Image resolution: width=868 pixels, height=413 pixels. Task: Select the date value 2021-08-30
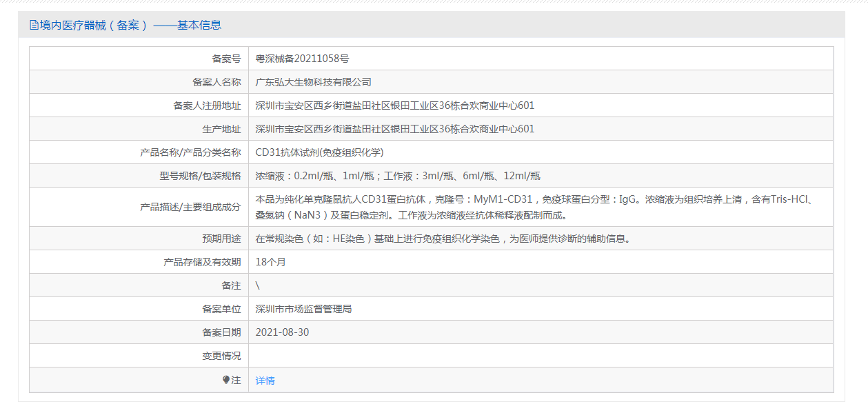point(282,332)
